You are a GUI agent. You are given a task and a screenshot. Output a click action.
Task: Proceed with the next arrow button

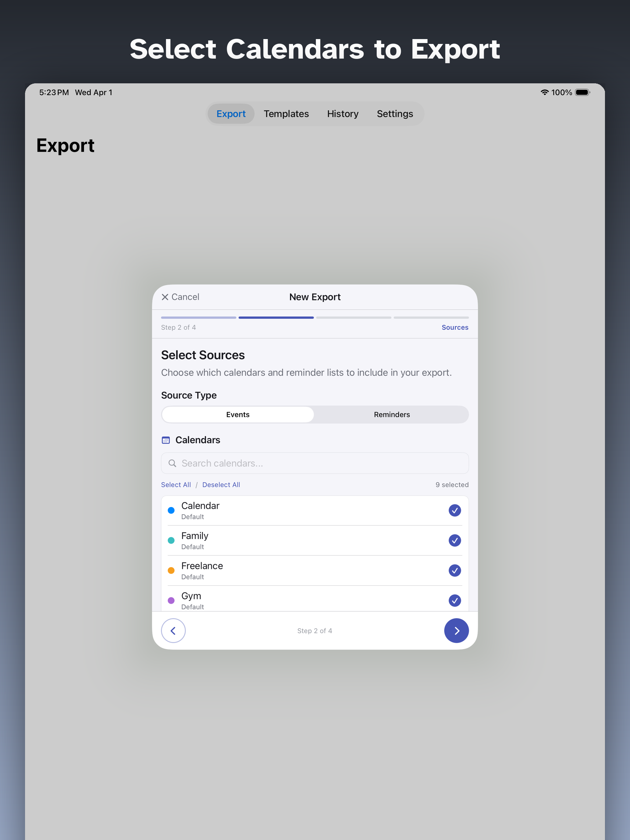pos(456,630)
